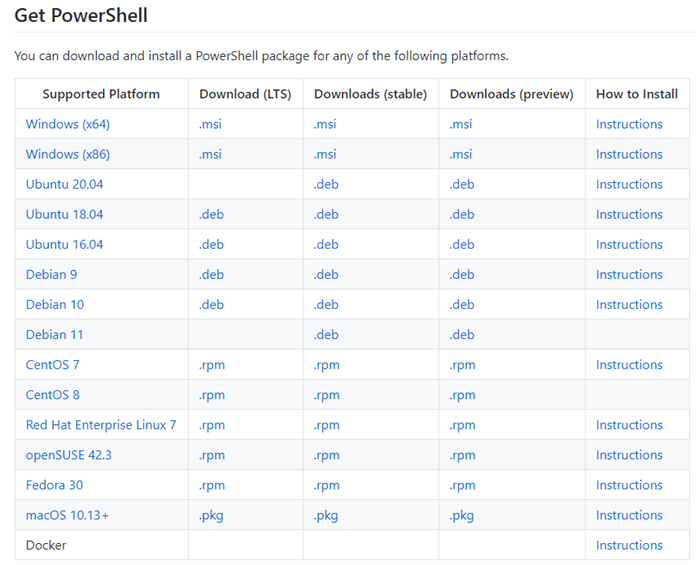Open the Red Hat Enterprise Linux 7 link
Screen dimensions: 698x565
[101, 425]
